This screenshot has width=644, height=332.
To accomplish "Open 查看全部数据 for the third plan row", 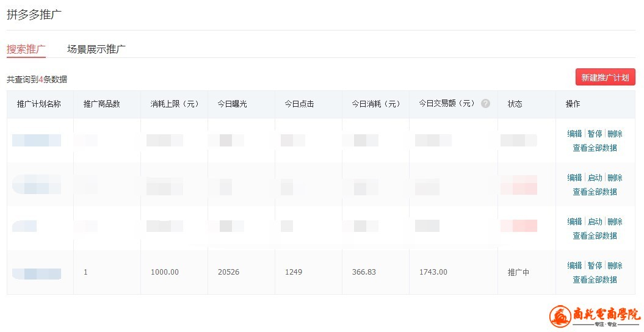I will tap(595, 236).
